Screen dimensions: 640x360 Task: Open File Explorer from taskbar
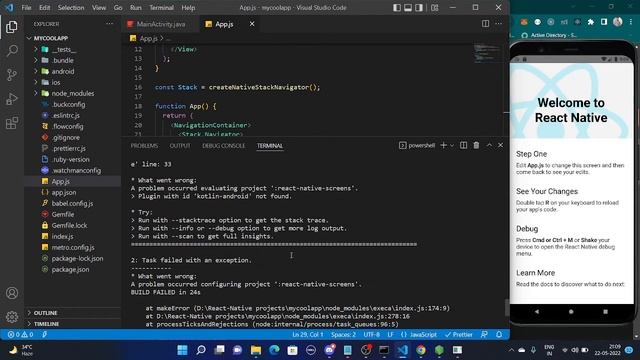pyautogui.click(x=256, y=350)
